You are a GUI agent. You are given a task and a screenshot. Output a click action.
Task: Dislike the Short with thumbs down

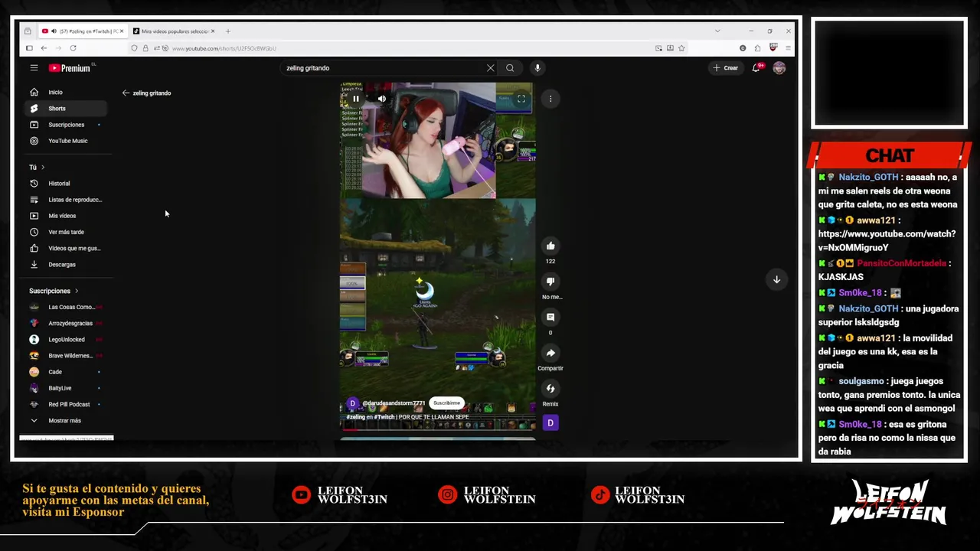point(550,282)
